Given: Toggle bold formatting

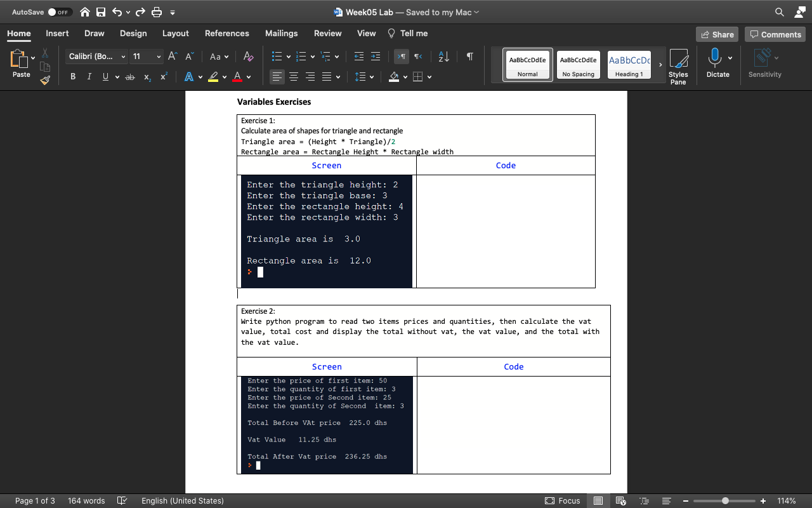Looking at the screenshot, I should pyautogui.click(x=73, y=77).
